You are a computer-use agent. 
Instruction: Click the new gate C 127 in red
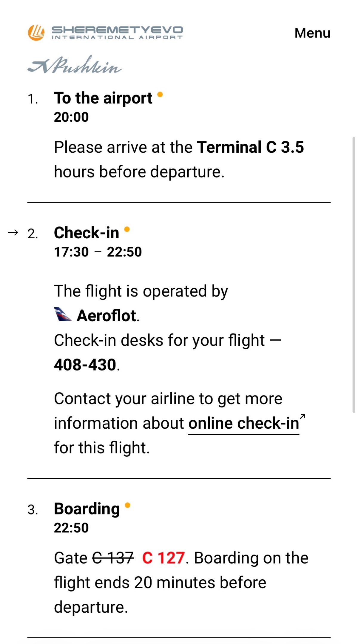coord(163,558)
